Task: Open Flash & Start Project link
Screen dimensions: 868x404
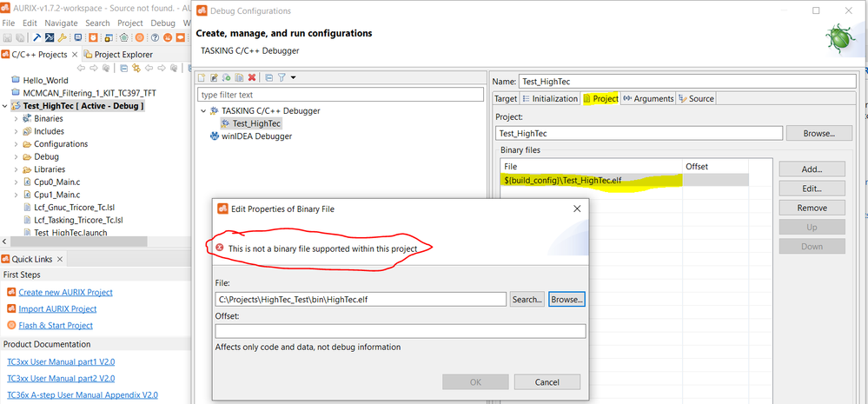Action: [56, 326]
